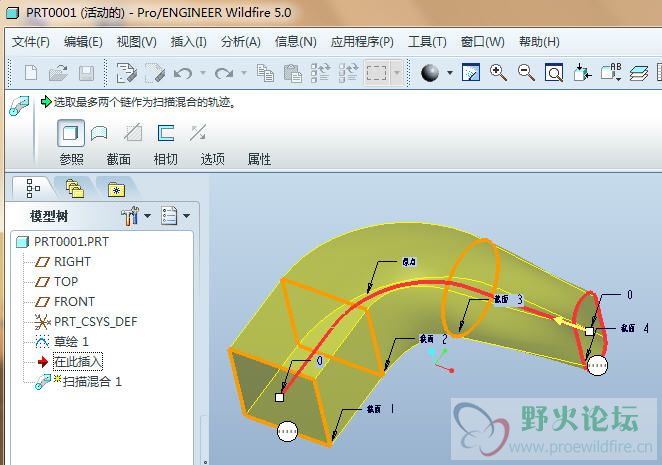Click the saved view list AB icon
This screenshot has height=465, width=662.
pyautogui.click(x=610, y=72)
